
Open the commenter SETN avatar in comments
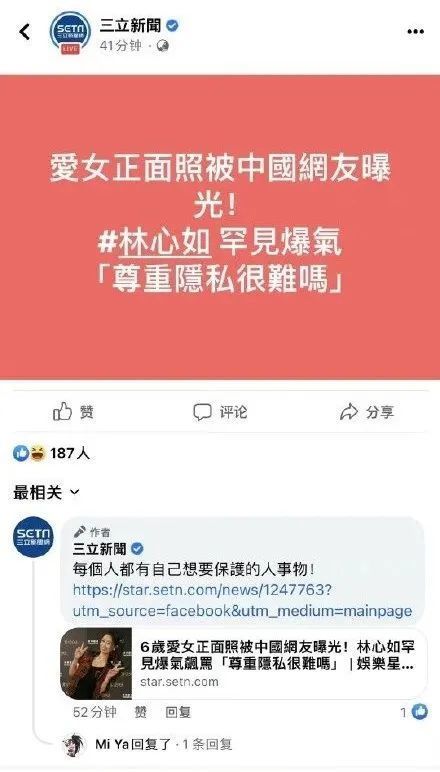[33, 537]
